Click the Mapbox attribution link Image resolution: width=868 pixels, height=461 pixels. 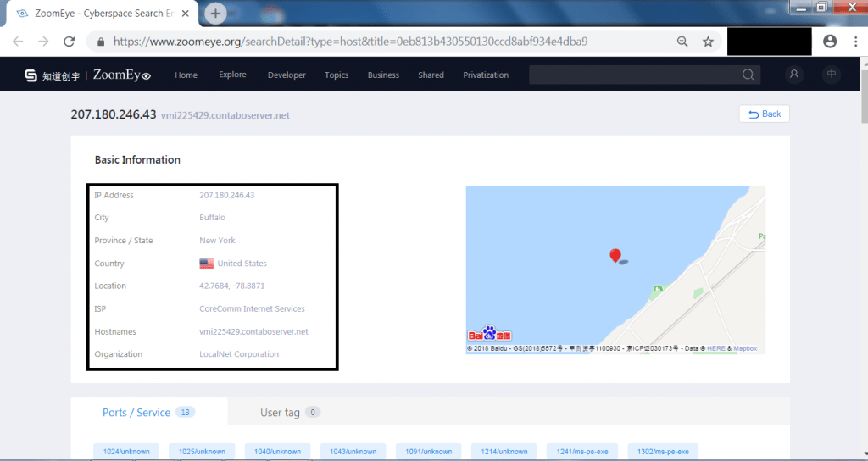point(745,348)
